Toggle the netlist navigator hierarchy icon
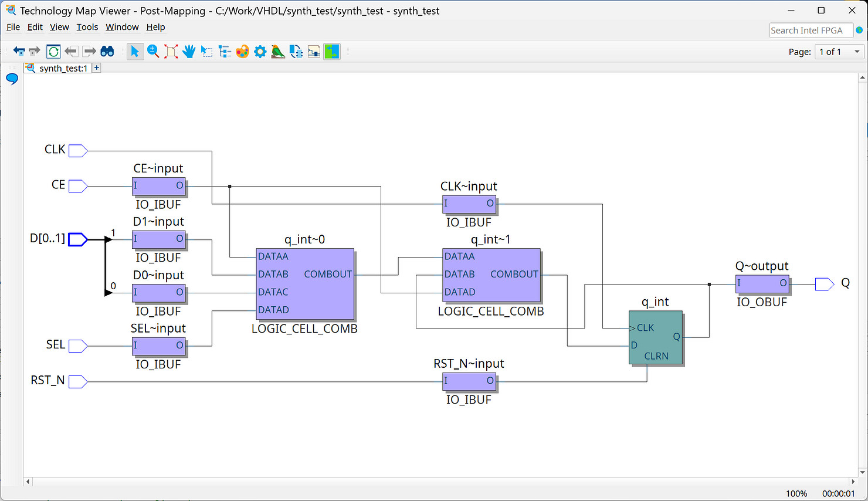The height and width of the screenshot is (501, 868). 225,52
